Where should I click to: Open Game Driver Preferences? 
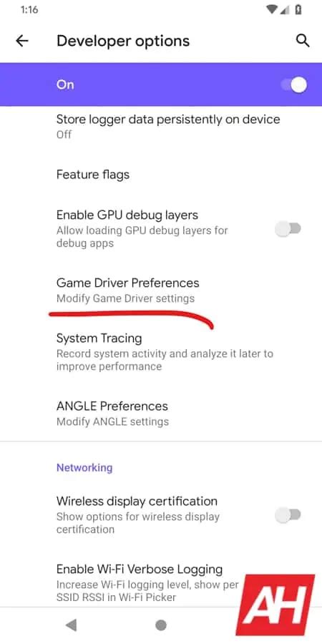tap(161, 290)
